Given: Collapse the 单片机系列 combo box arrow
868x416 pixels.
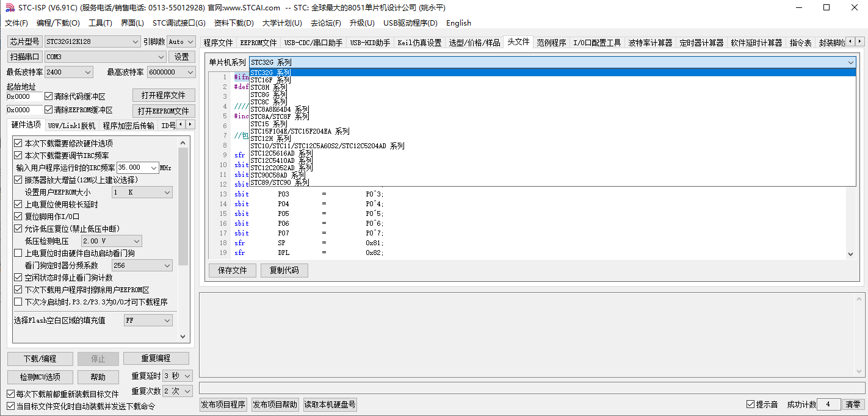Looking at the screenshot, I should 850,62.
